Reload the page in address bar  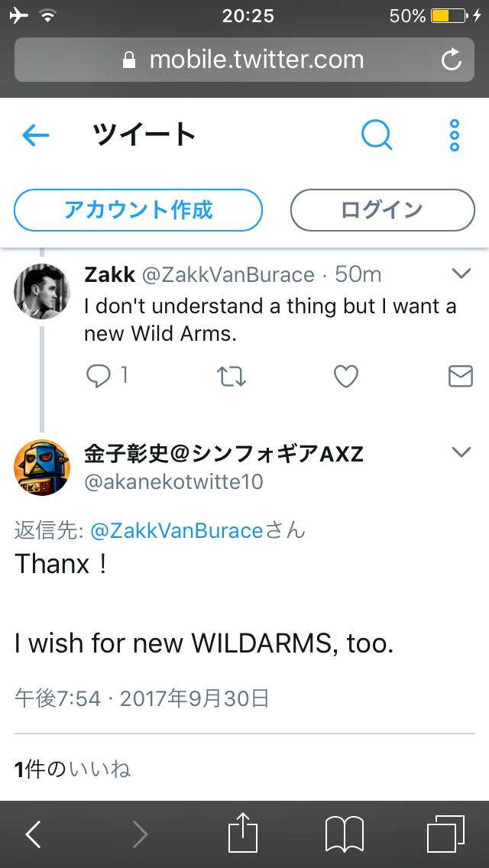pyautogui.click(x=452, y=60)
